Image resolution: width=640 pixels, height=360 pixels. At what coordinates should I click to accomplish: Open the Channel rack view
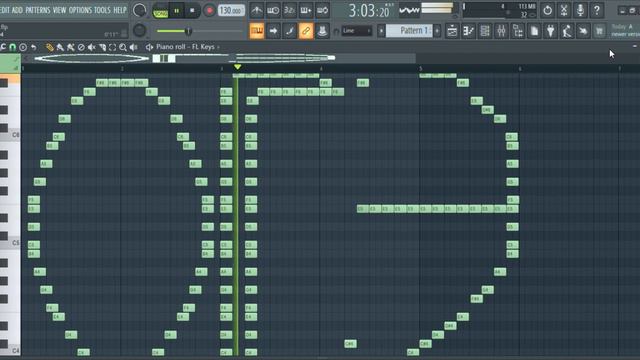(485, 31)
